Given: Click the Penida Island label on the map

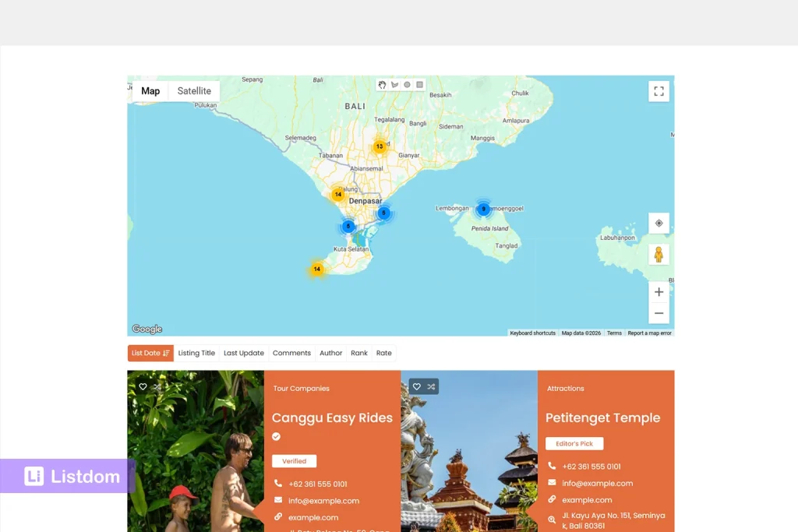Looking at the screenshot, I should [489, 228].
